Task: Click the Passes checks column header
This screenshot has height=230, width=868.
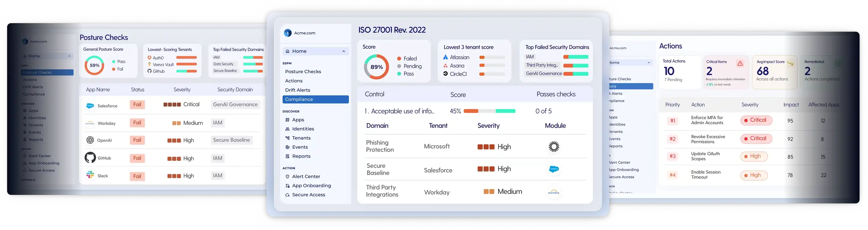Action: [556, 94]
